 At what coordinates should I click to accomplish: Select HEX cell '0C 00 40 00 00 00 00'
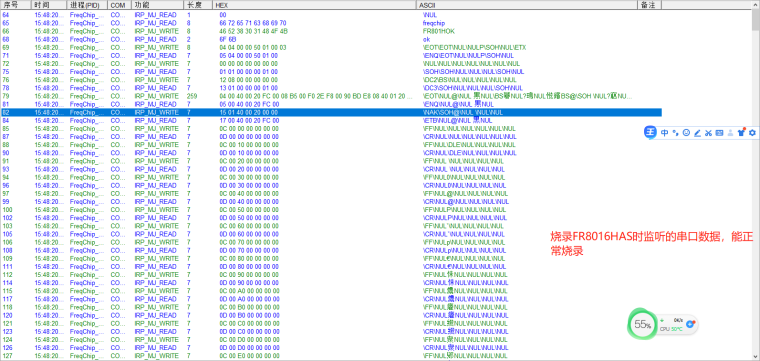click(x=249, y=193)
